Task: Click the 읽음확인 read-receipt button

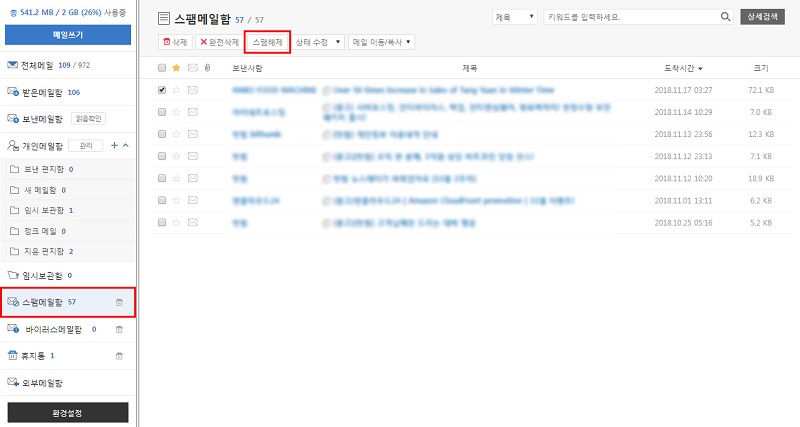Action: 88,118
